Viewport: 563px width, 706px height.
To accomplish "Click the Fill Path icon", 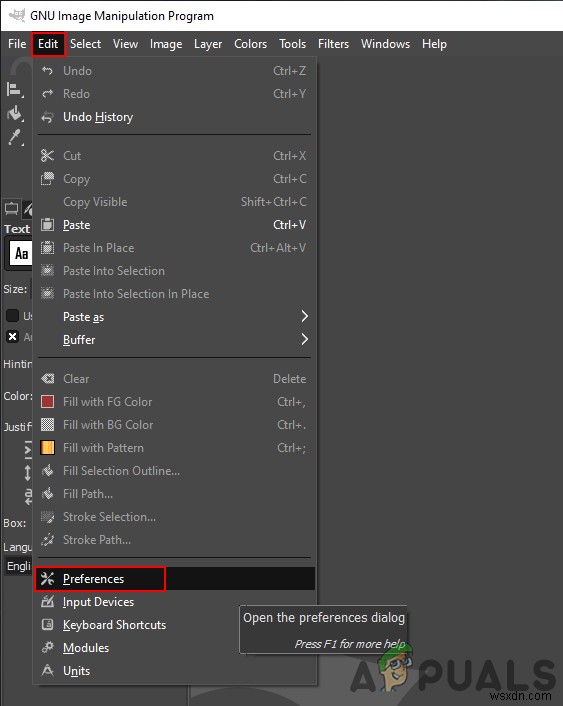I will point(47,494).
